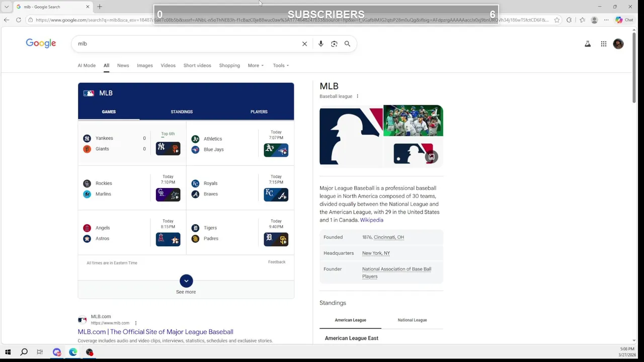Open the Tools dropdown
The height and width of the screenshot is (362, 644).
[x=281, y=65]
